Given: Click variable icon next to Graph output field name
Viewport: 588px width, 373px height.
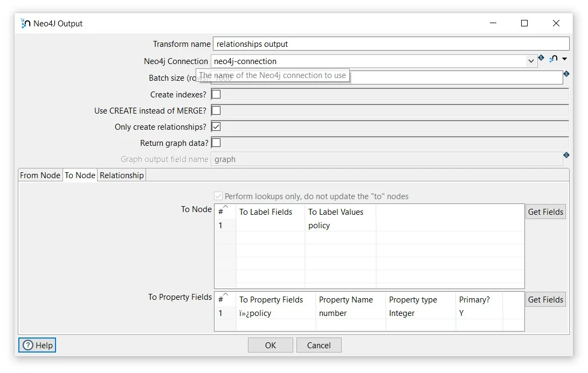Looking at the screenshot, I should pos(566,155).
